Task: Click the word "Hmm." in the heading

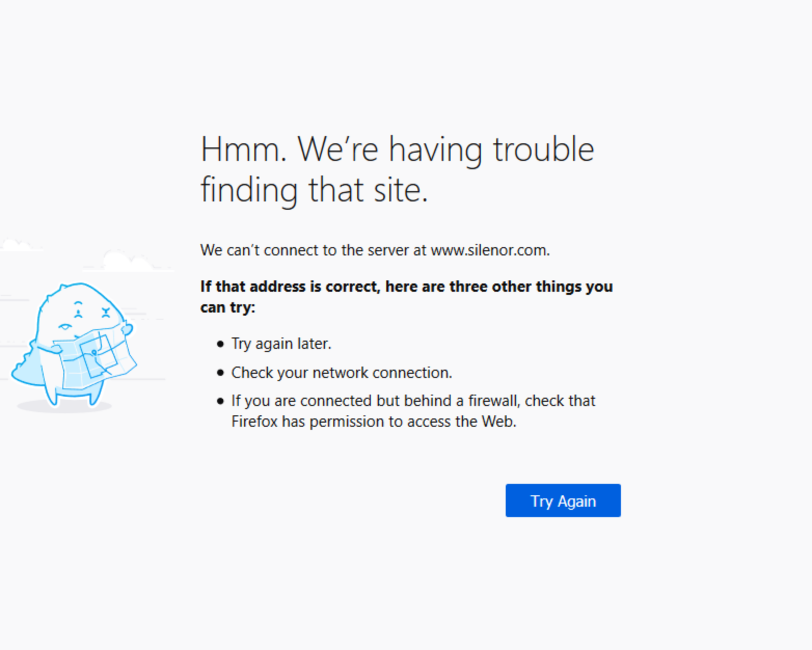Action: coord(243,150)
